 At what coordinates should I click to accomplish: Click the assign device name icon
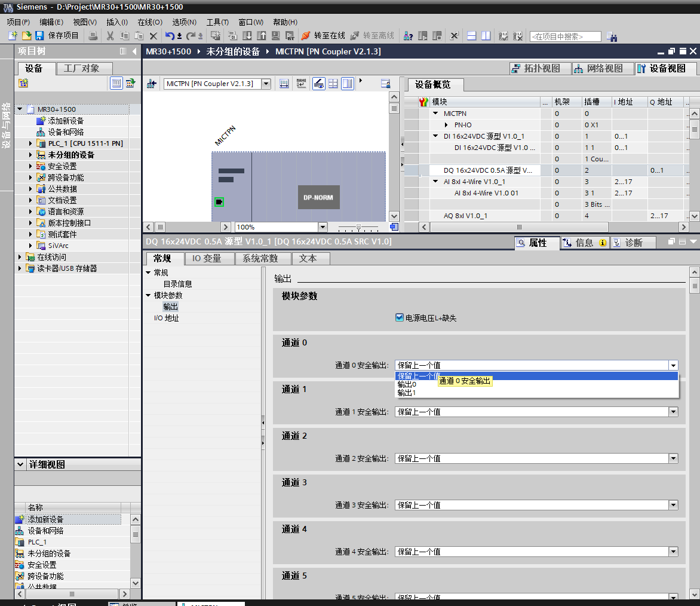(x=302, y=84)
